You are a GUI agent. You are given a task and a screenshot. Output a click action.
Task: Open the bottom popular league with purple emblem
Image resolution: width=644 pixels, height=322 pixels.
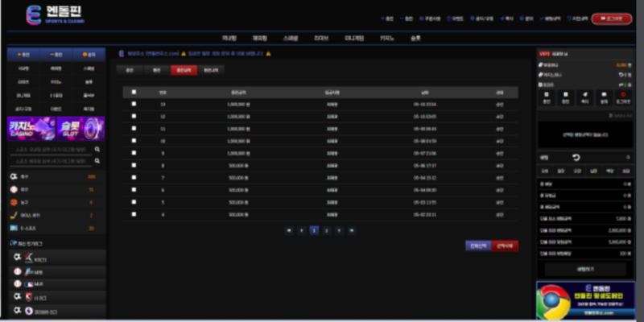point(57,311)
